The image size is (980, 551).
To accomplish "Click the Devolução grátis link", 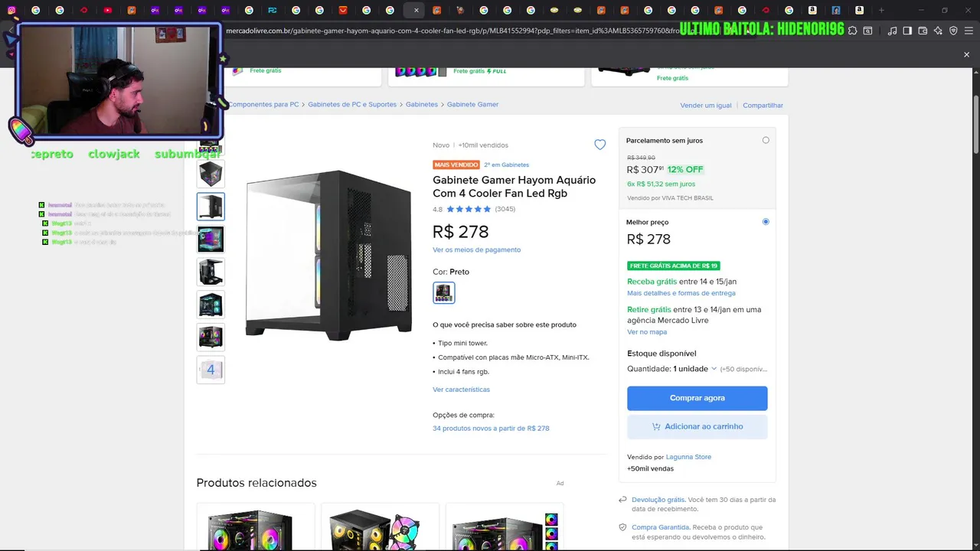I will (658, 500).
